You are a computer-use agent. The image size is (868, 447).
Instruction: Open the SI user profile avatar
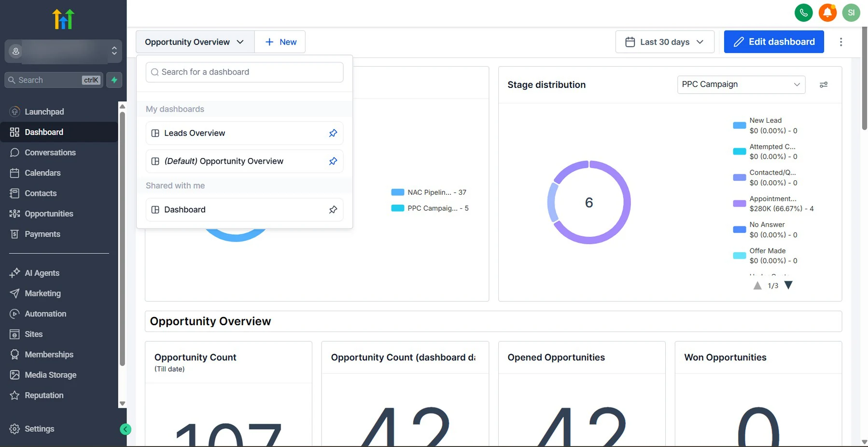point(851,13)
